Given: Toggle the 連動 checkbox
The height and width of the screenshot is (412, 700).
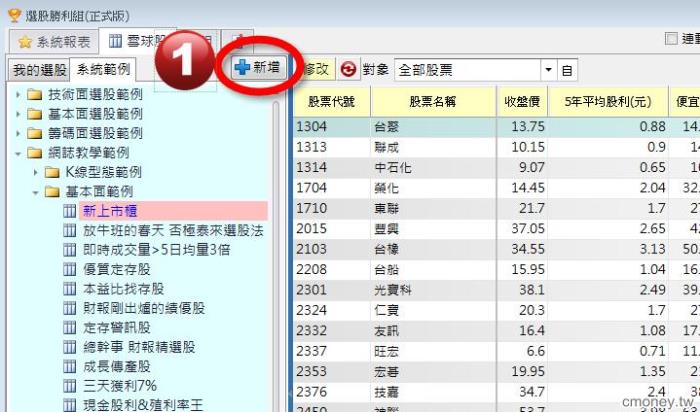Looking at the screenshot, I should pyautogui.click(x=671, y=39).
